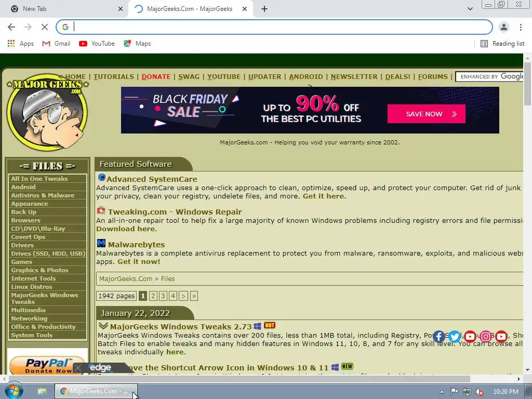
Task: Click the 10:20 PM taskbar clock
Action: click(506, 392)
